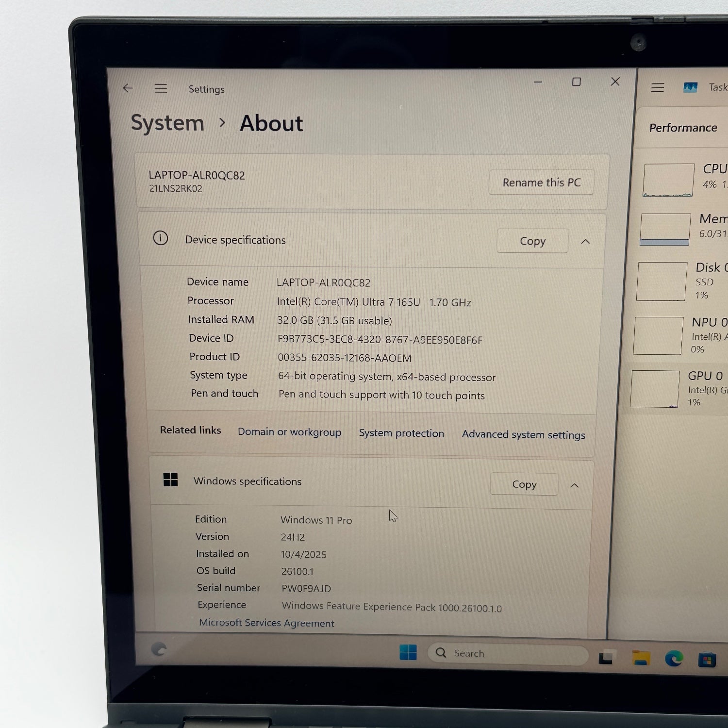Copy the device specifications

tap(532, 241)
